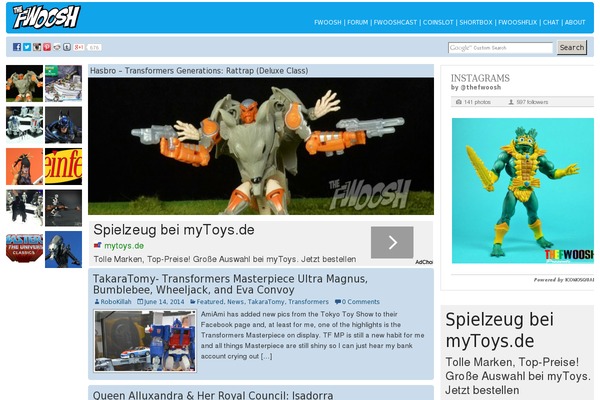Open ABOUT in the top navigation
The width and height of the screenshot is (600, 400).
[575, 22]
